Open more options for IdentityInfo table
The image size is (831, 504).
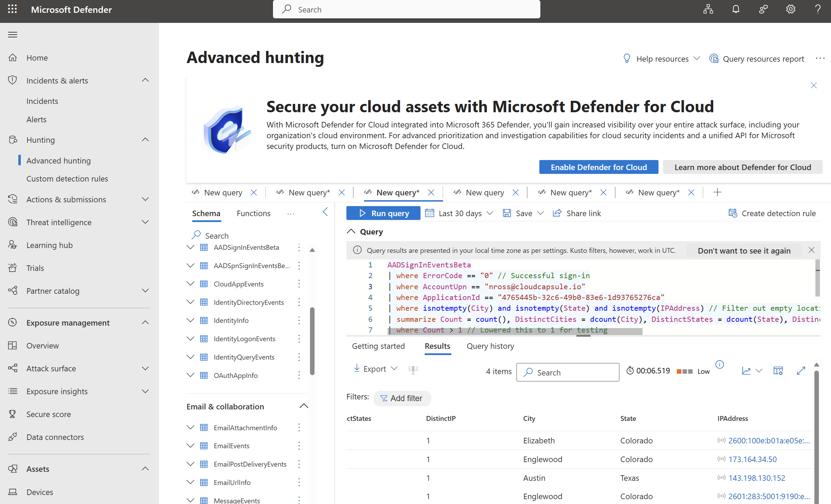(x=299, y=320)
